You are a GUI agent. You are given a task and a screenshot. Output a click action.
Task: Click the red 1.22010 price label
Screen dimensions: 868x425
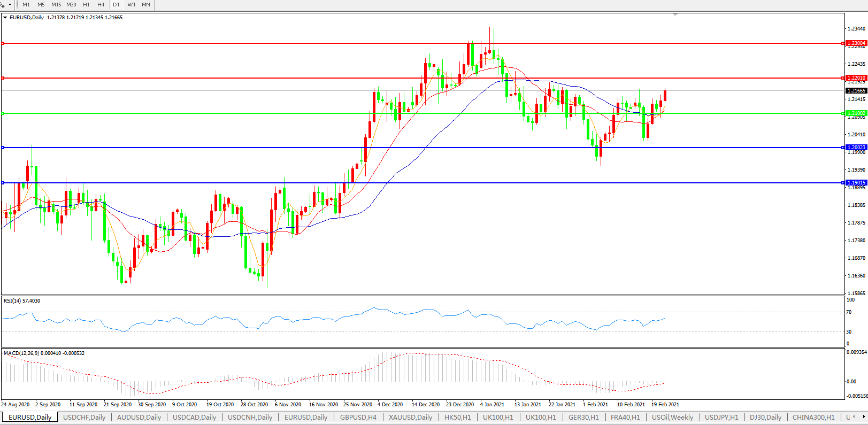[856, 78]
